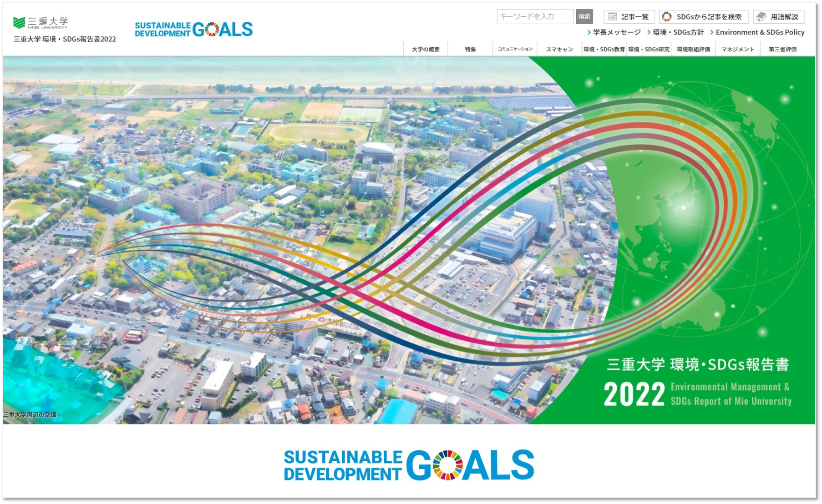
Task: Open the 学長メッセージ link
Action: [x=617, y=32]
